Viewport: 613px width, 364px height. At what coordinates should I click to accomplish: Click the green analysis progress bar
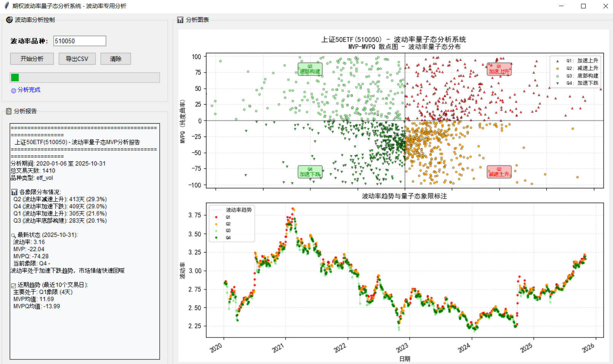[x=85, y=78]
